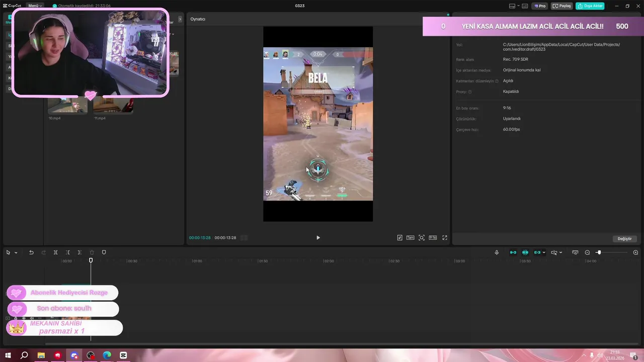The width and height of the screenshot is (644, 362).
Task: Click the project file path text
Action: (x=561, y=47)
